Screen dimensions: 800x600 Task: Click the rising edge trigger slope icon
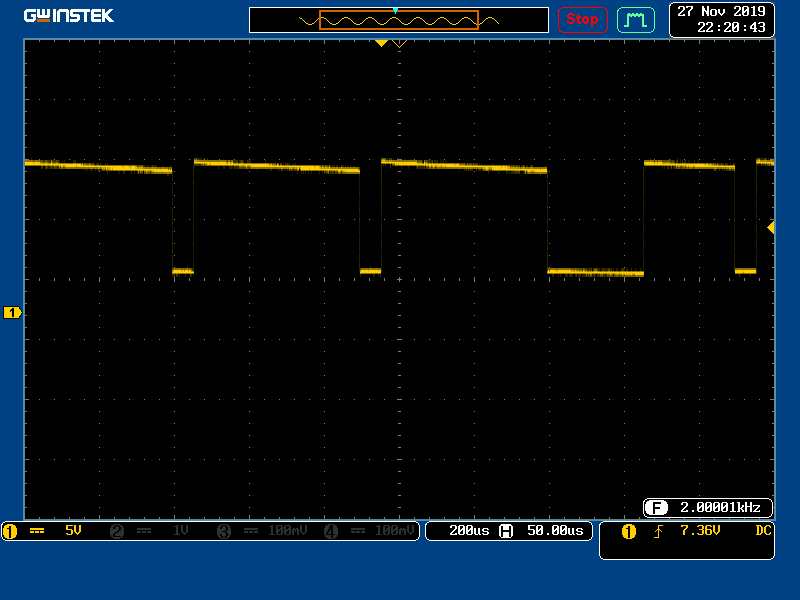point(658,531)
